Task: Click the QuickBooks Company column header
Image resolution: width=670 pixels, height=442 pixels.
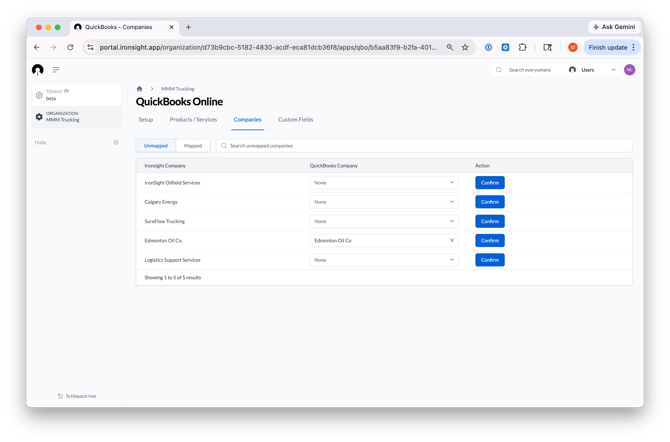Action: [334, 166]
